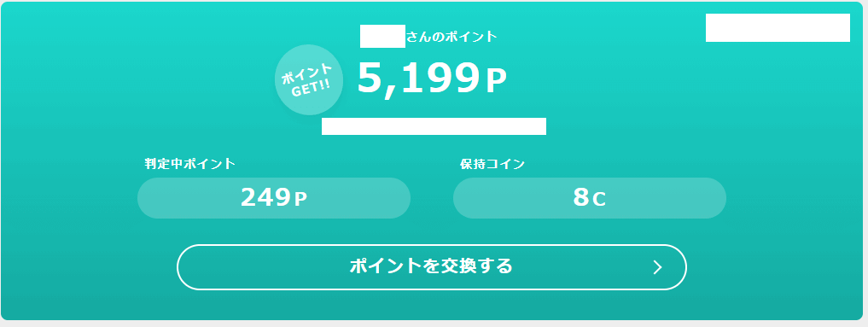Click the ポイントGET!! circular badge
The height and width of the screenshot is (327, 868).
pyautogui.click(x=309, y=79)
